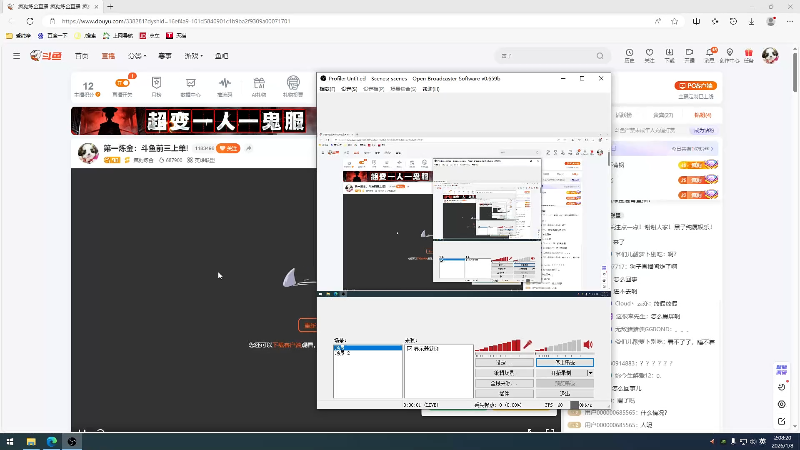This screenshot has height=450, width=800.
Task: Expand the 游戏 games dropdown in Douyu nav
Action: coord(193,56)
